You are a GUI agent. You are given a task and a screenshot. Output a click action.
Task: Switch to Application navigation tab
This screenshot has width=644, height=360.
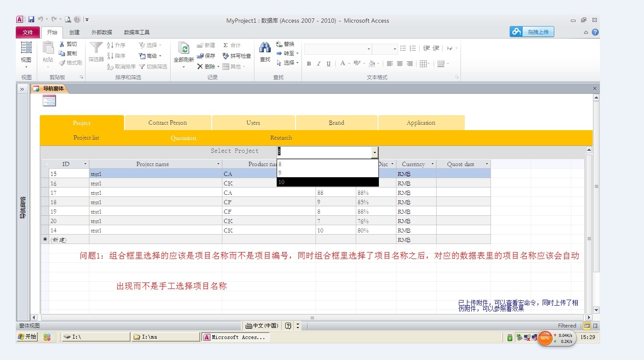(x=421, y=123)
